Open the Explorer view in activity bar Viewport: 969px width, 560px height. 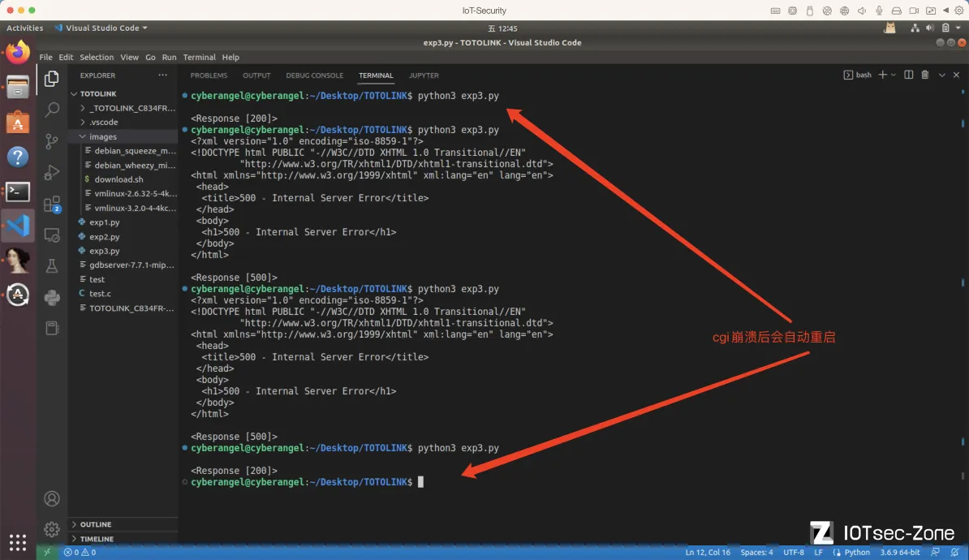pyautogui.click(x=52, y=79)
